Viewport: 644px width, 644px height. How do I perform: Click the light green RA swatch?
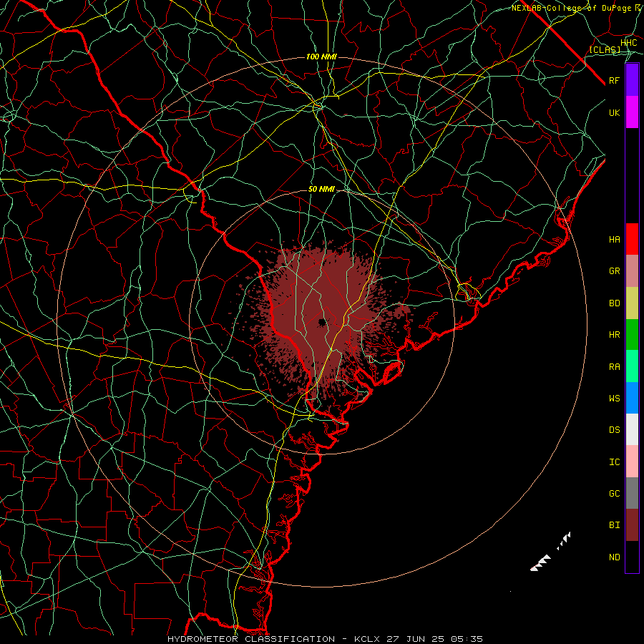pyautogui.click(x=632, y=366)
